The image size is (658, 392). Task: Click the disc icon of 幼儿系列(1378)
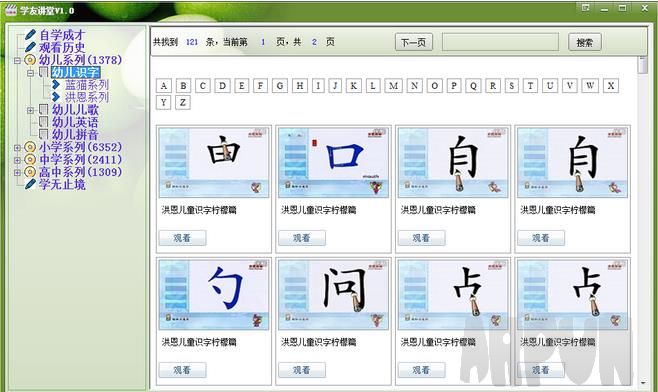[x=30, y=60]
